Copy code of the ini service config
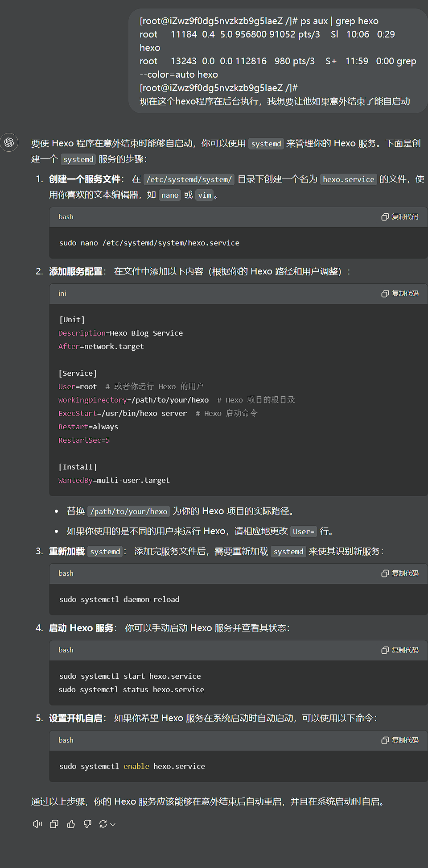Image resolution: width=428 pixels, height=868 pixels. [x=400, y=294]
